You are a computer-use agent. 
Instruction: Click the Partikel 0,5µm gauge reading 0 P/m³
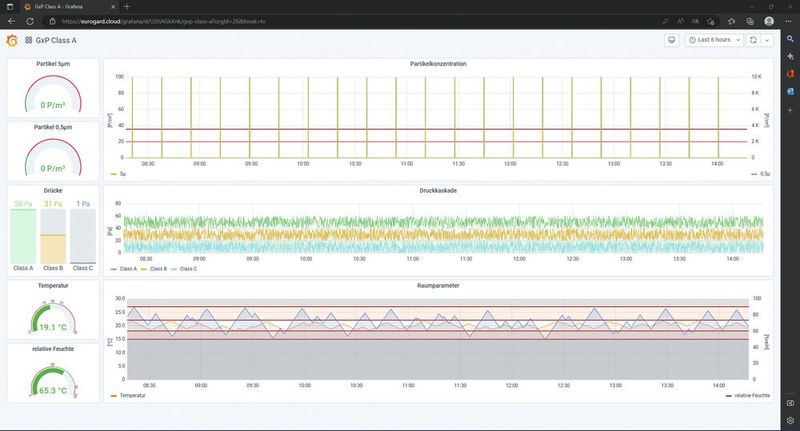click(53, 158)
